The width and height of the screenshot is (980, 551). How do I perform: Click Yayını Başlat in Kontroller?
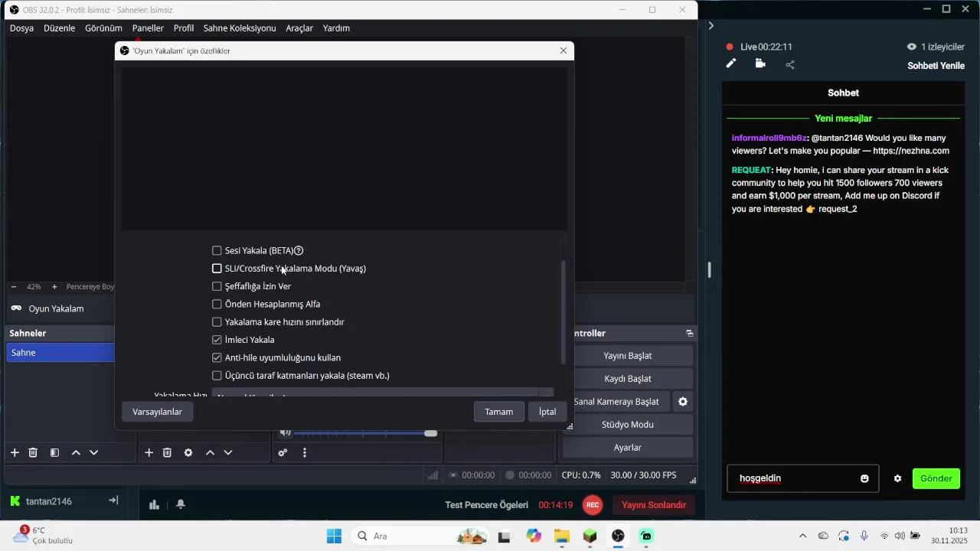(628, 356)
